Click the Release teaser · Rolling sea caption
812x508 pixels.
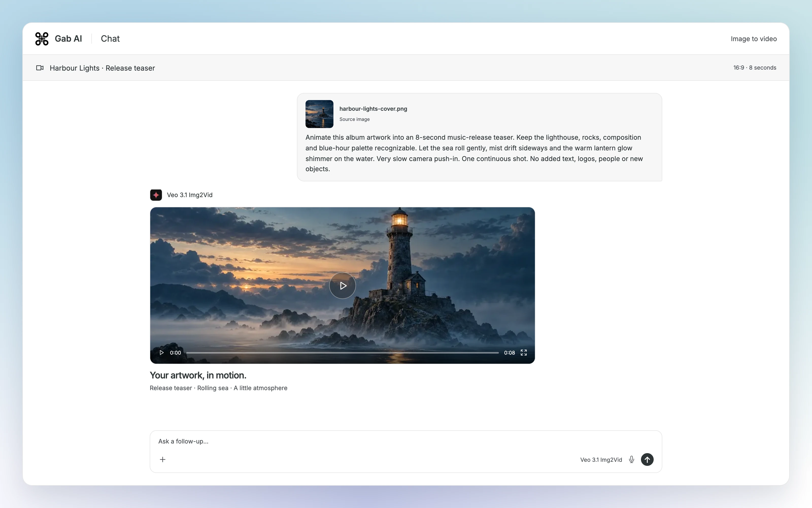coord(218,388)
